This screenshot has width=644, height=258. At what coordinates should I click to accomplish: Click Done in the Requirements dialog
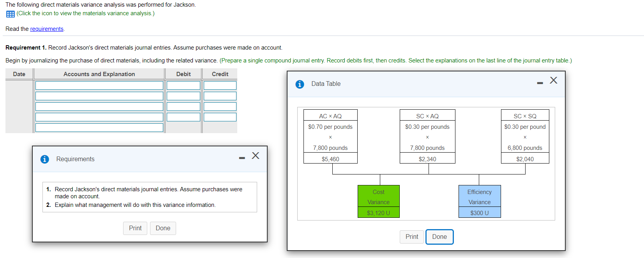tap(163, 228)
